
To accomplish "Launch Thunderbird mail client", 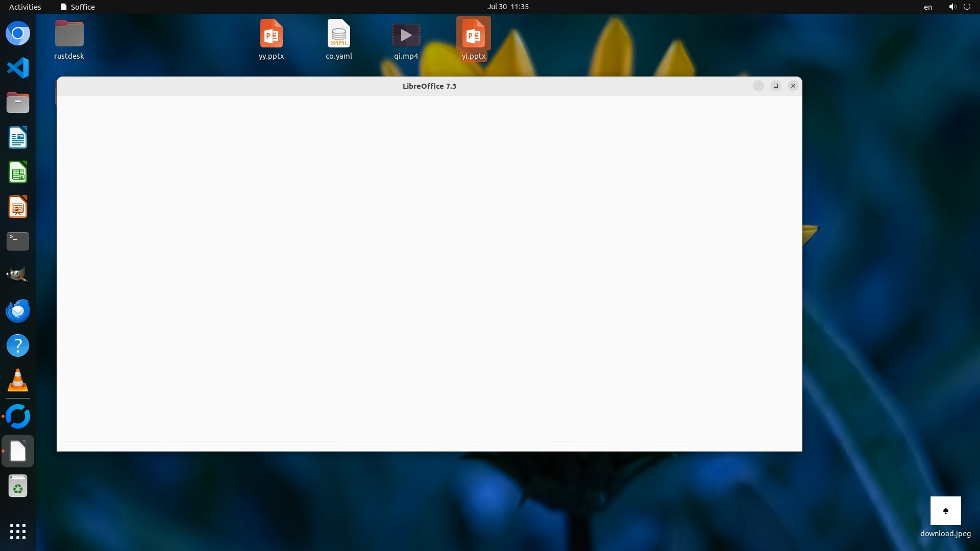I will [18, 311].
